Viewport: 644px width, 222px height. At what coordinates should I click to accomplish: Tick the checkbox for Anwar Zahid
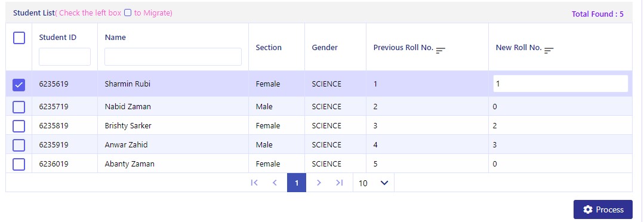point(19,145)
